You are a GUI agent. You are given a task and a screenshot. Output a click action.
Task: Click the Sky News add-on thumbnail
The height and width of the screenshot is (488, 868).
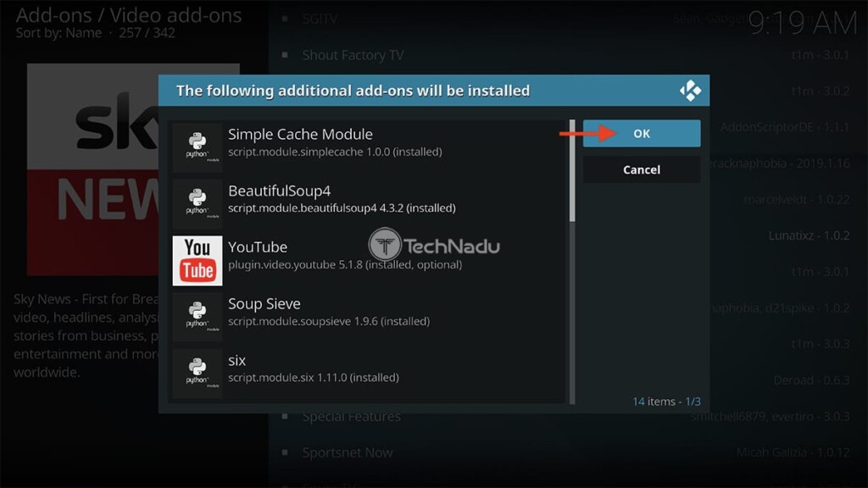click(x=92, y=169)
